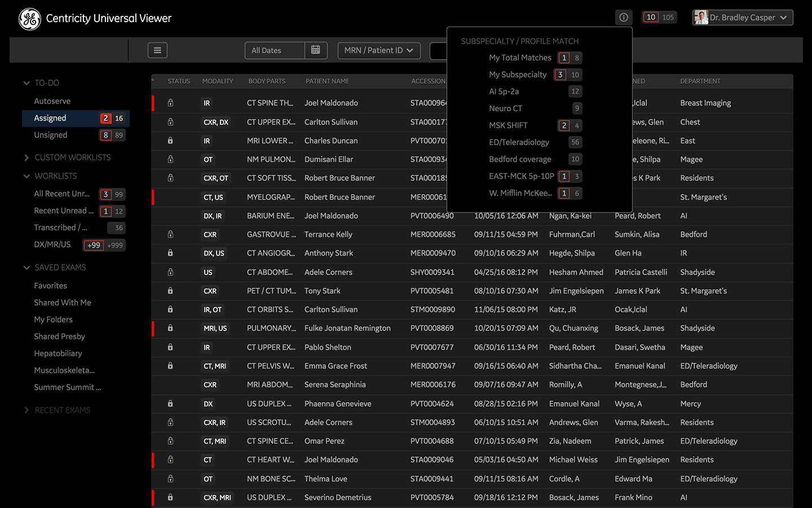This screenshot has width=812, height=508.
Task: Open the MRN / Patient ID dropdown
Action: (379, 50)
